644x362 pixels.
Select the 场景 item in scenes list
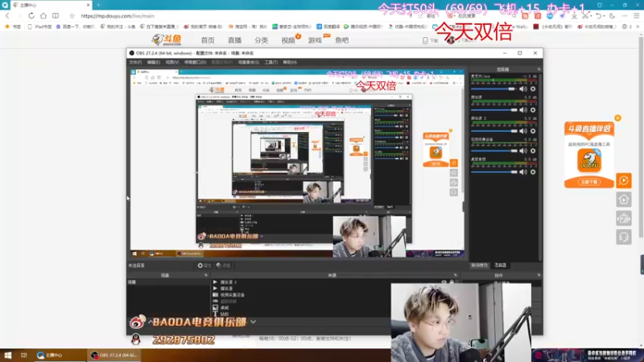(168, 282)
